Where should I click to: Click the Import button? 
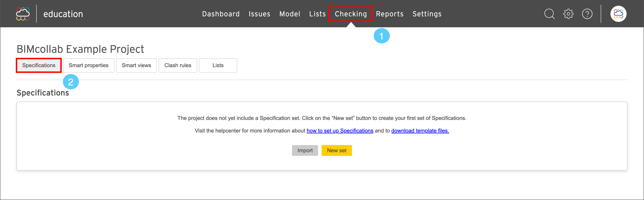(x=305, y=150)
